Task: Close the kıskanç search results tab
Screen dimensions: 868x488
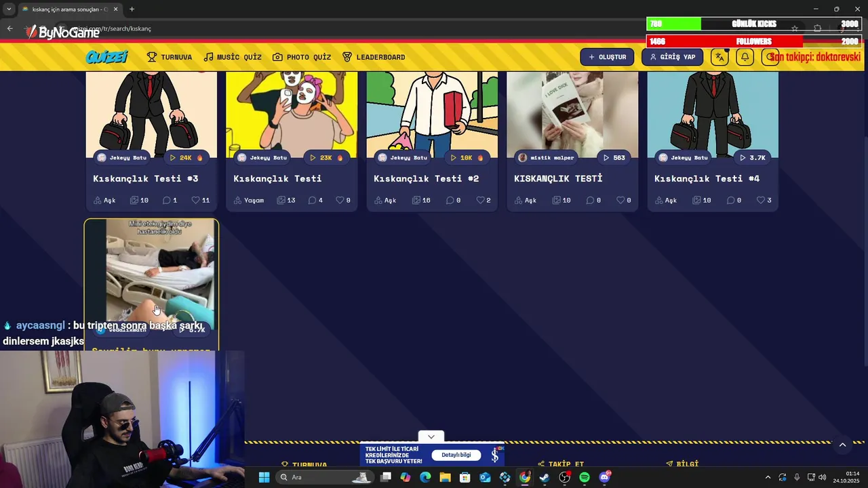Action: (115, 9)
